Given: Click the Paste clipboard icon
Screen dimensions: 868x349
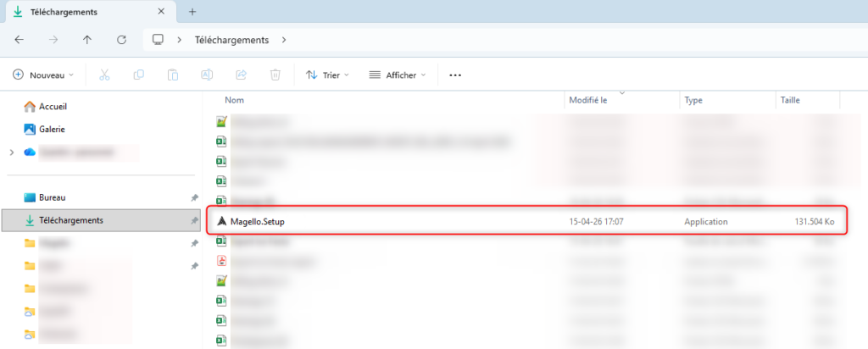Looking at the screenshot, I should [172, 75].
